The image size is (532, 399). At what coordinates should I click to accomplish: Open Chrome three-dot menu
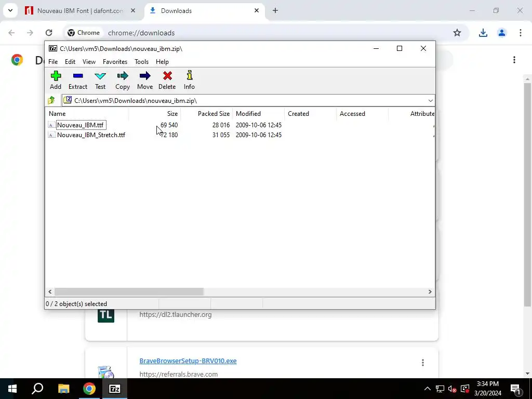pos(521,33)
